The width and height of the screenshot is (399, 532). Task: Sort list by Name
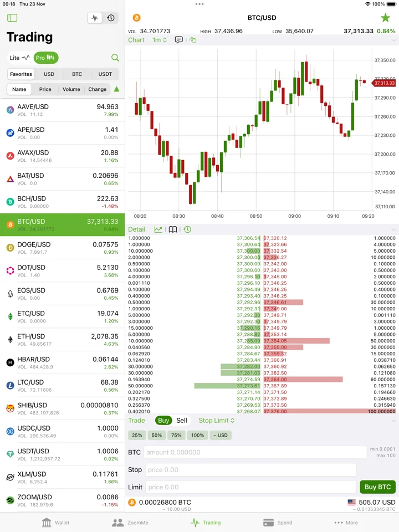click(19, 89)
